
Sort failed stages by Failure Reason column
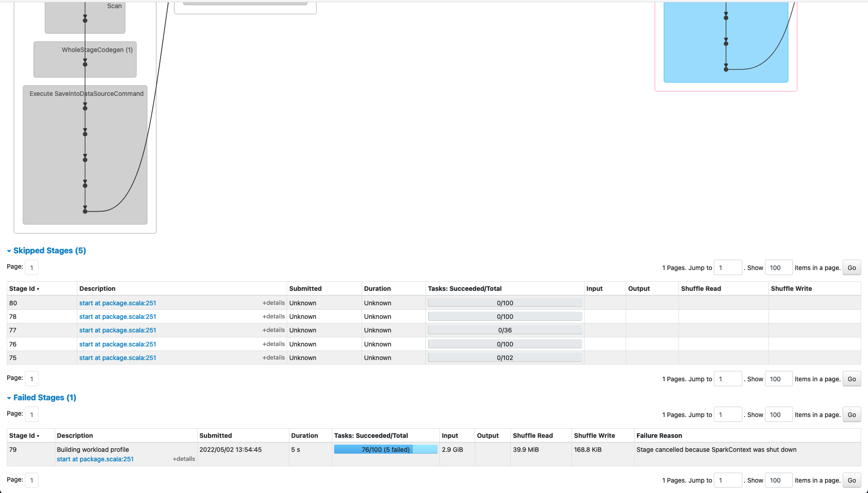click(659, 436)
